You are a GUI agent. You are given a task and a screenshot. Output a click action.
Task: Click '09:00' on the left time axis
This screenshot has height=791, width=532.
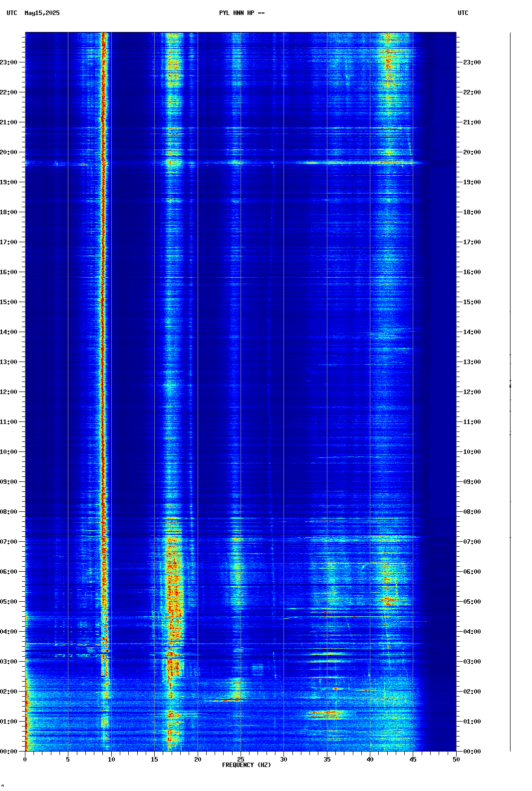[x=9, y=482]
